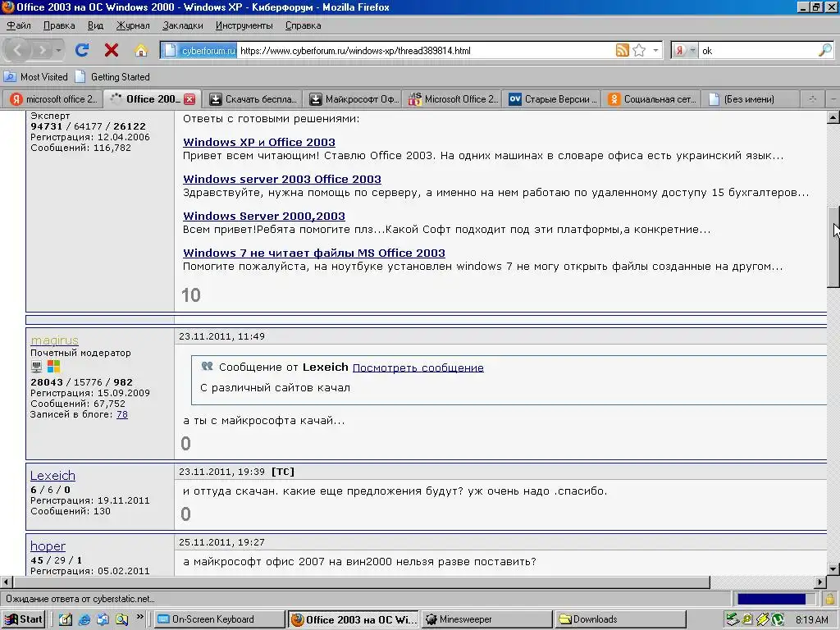Open a new tab with the plus button

[x=812, y=99]
